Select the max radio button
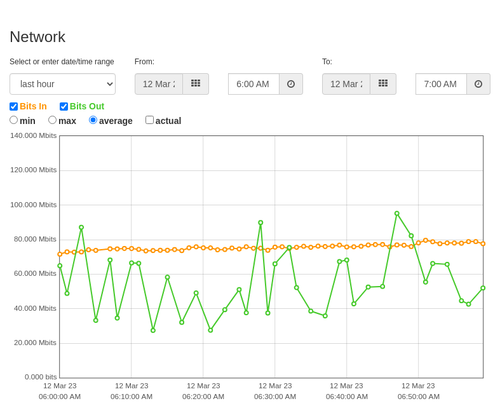The height and width of the screenshot is (403, 500). pyautogui.click(x=52, y=120)
